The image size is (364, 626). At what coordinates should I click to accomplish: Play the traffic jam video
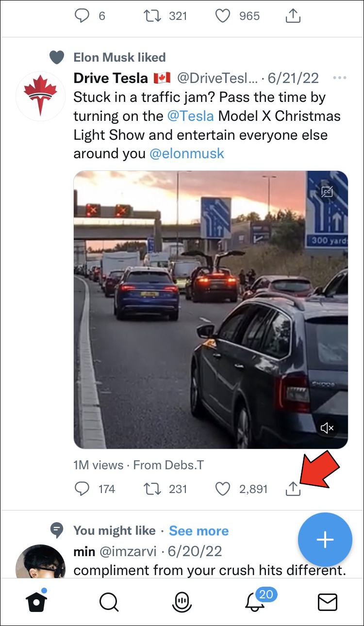[211, 310]
